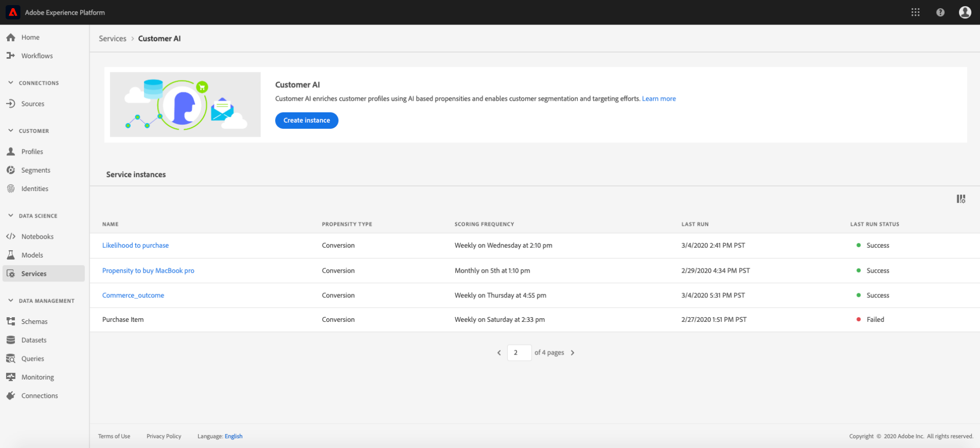Open Services in the breadcrumb

112,38
